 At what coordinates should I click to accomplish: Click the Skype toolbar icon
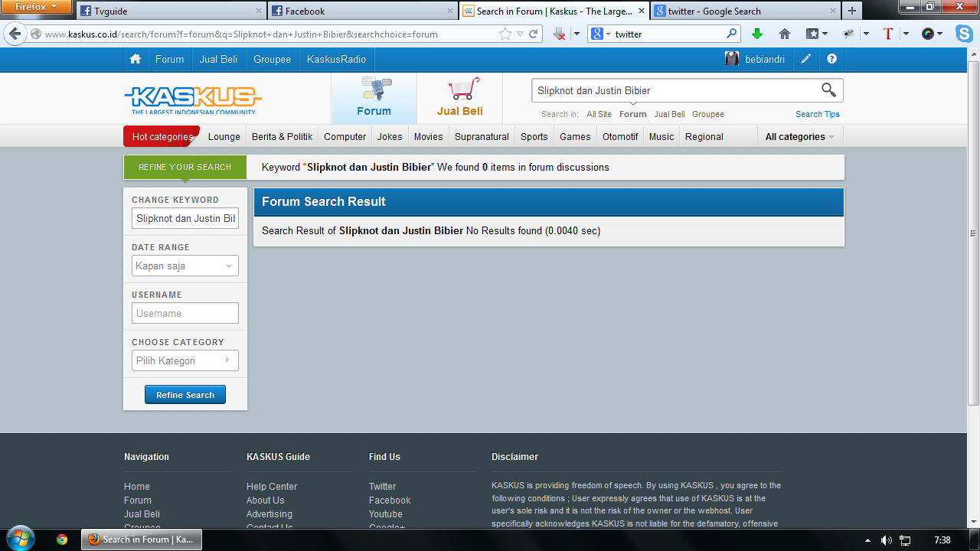tap(964, 34)
